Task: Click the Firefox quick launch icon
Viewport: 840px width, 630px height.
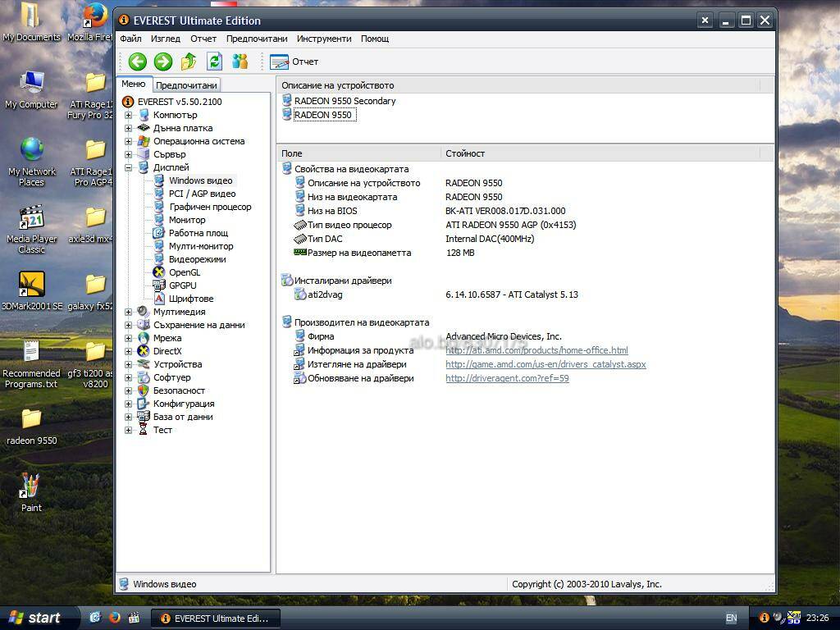Action: pos(115,618)
